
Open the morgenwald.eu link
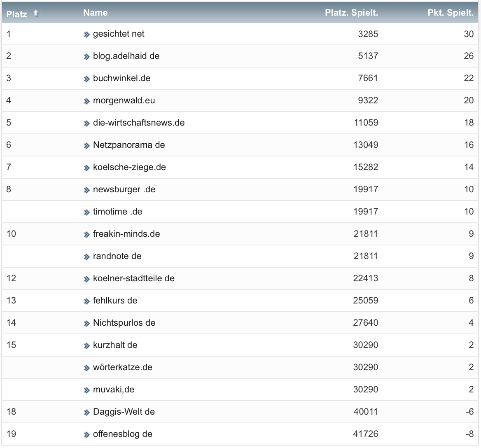click(124, 100)
